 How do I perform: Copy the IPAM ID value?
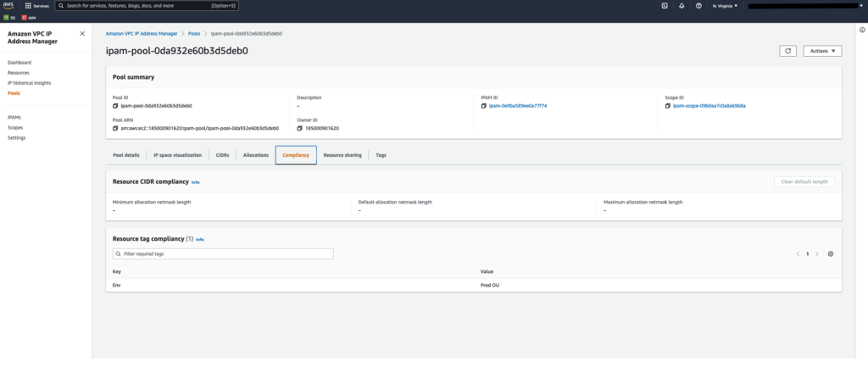coord(484,106)
